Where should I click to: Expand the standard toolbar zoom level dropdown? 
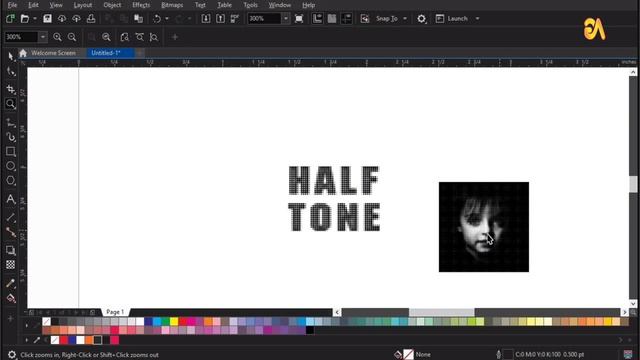pyautogui.click(x=285, y=18)
